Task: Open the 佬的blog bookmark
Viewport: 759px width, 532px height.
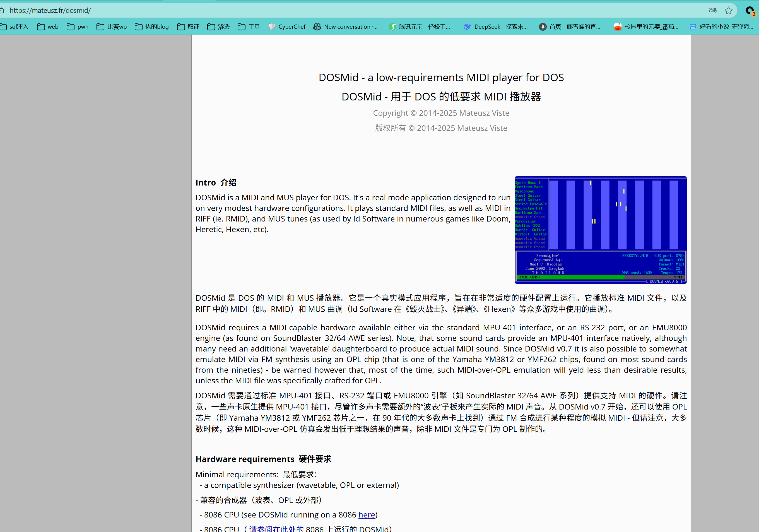Action: [151, 27]
